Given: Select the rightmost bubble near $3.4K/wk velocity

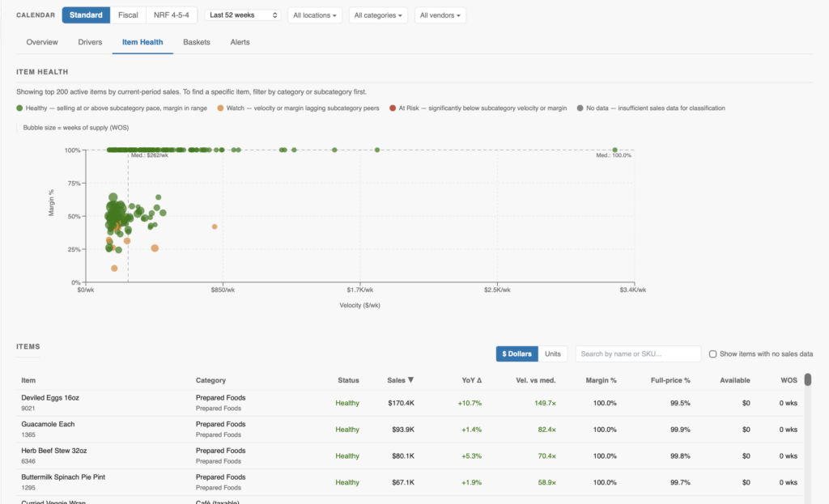Looking at the screenshot, I should click(615, 150).
